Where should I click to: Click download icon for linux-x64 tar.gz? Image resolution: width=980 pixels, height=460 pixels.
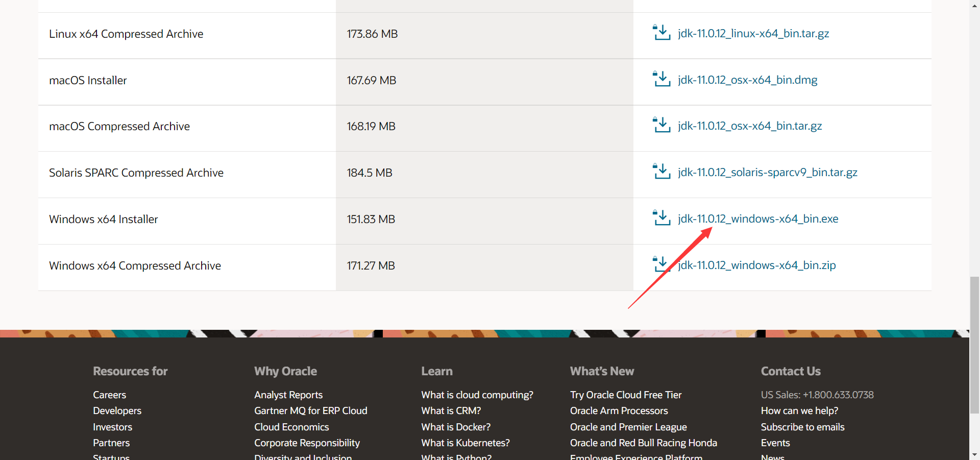[661, 33]
